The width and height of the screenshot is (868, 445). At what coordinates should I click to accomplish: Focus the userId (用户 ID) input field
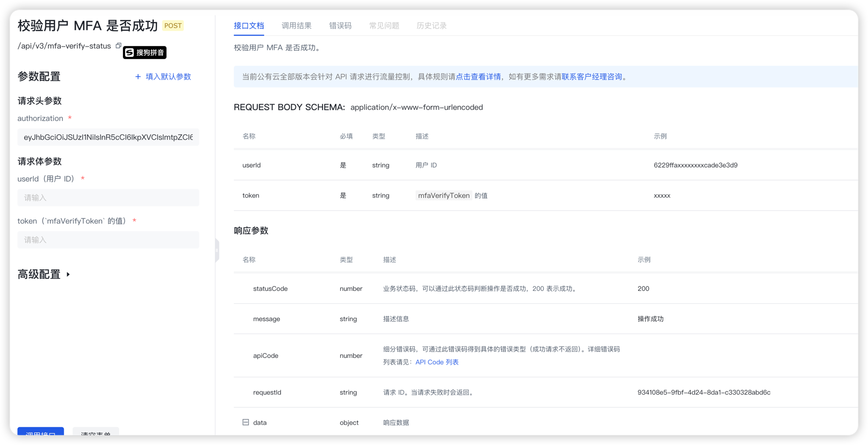coord(108,198)
